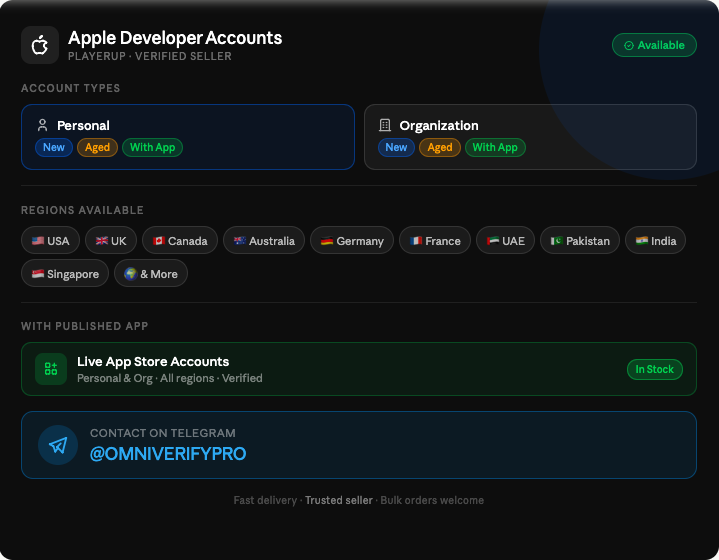Click the UK flag icon
719x560 pixels.
pyautogui.click(x=102, y=241)
